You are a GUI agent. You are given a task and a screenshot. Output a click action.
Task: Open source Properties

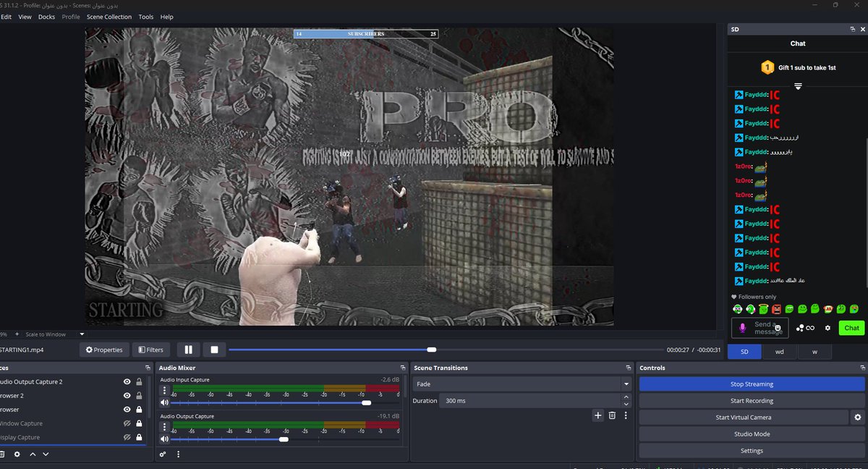(104, 350)
